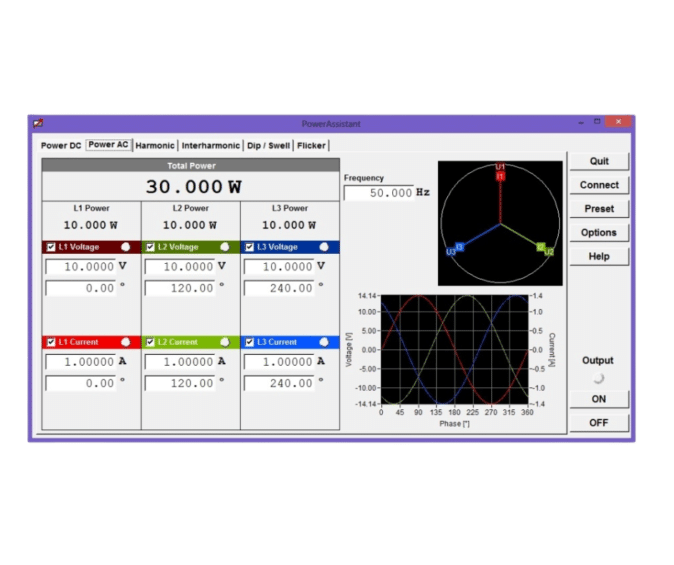The image size is (674, 565).
Task: Click the L3 Current phase angle field
Action: point(278,383)
